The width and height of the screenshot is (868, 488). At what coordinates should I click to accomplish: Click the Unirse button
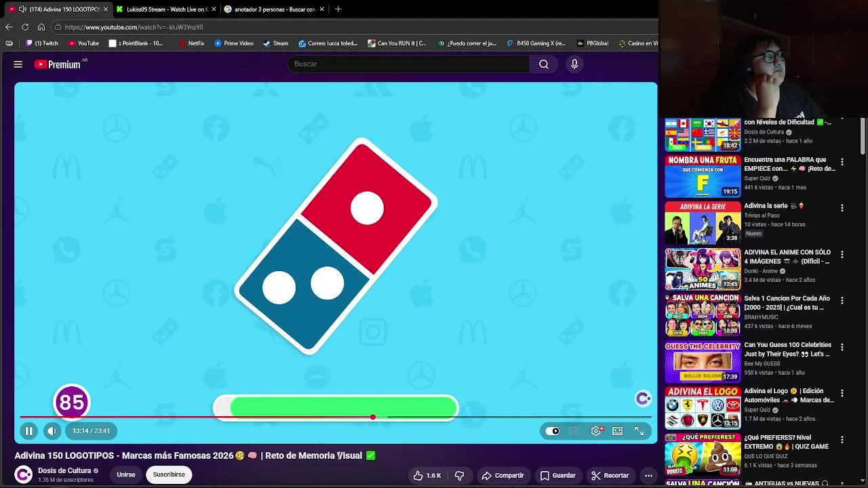[125, 474]
